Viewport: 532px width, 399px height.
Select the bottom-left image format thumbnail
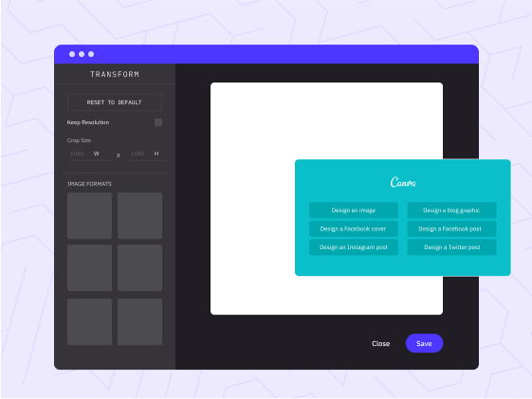(89, 321)
